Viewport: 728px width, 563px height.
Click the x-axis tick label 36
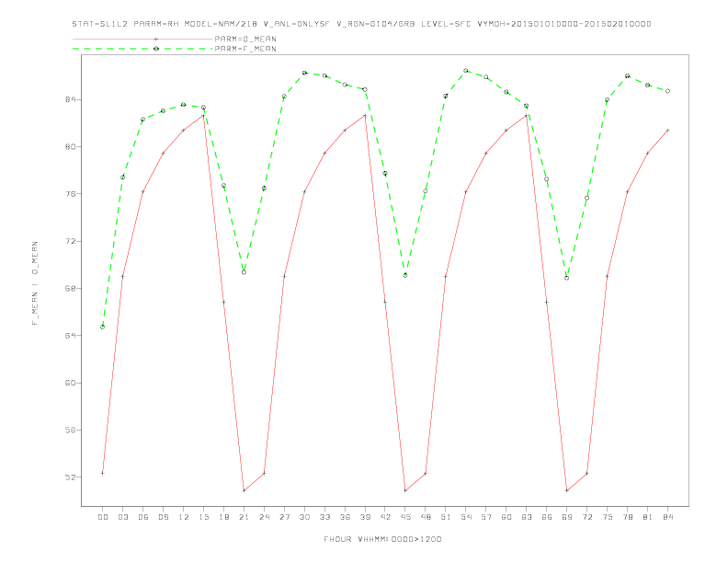coord(345,517)
